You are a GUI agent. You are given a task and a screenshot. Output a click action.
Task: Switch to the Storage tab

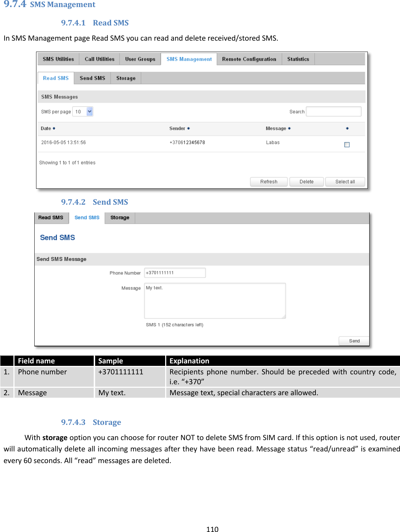coord(126,78)
